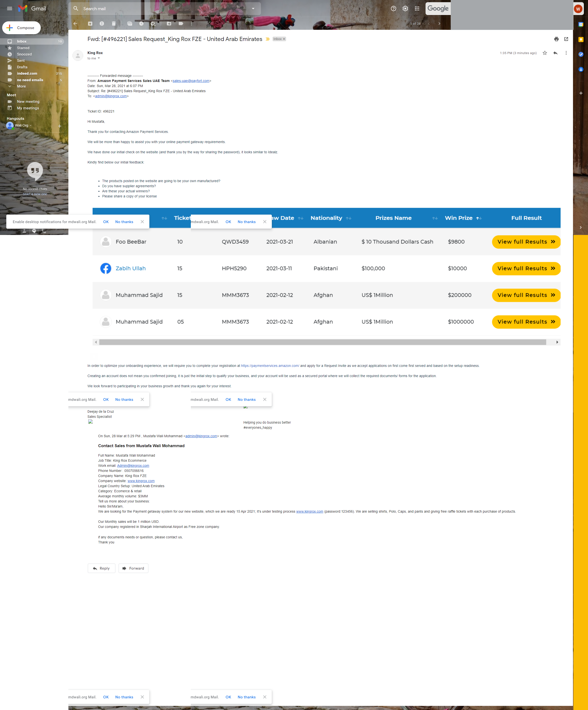Archive this email conversation

(x=90, y=24)
